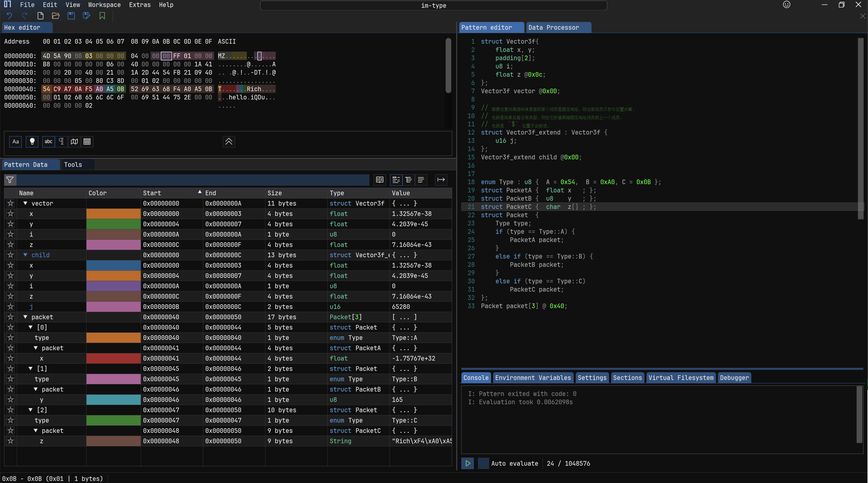Viewport: 868px width, 483px height.
Task: Collapse the hex editor footer with chevrons
Action: click(x=229, y=142)
